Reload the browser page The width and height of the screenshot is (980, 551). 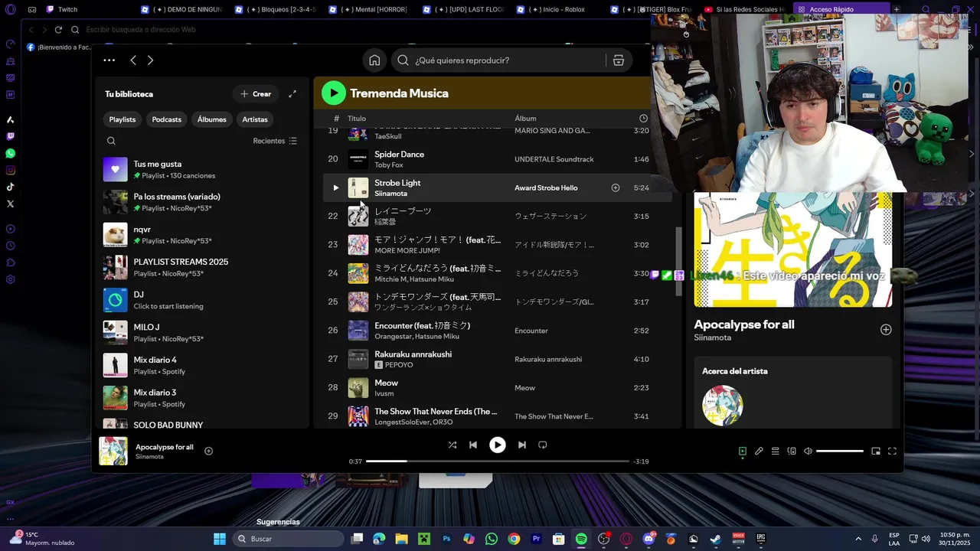(58, 30)
